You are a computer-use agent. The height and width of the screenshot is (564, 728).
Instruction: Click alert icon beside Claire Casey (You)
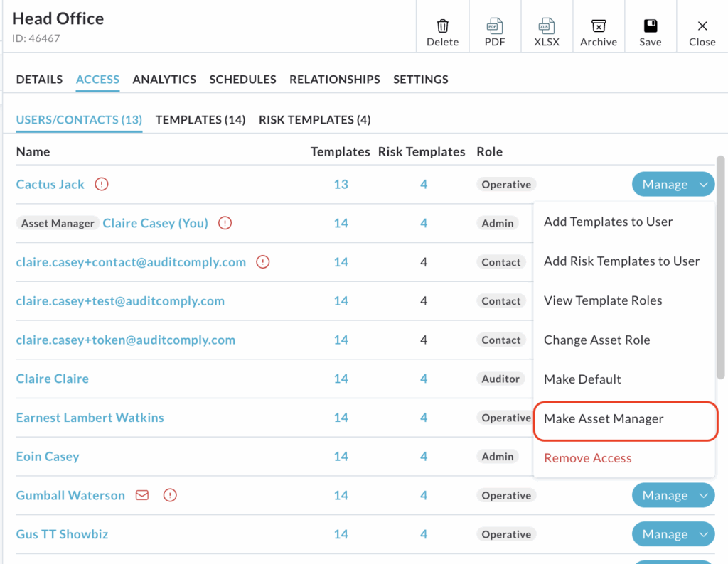coord(225,224)
